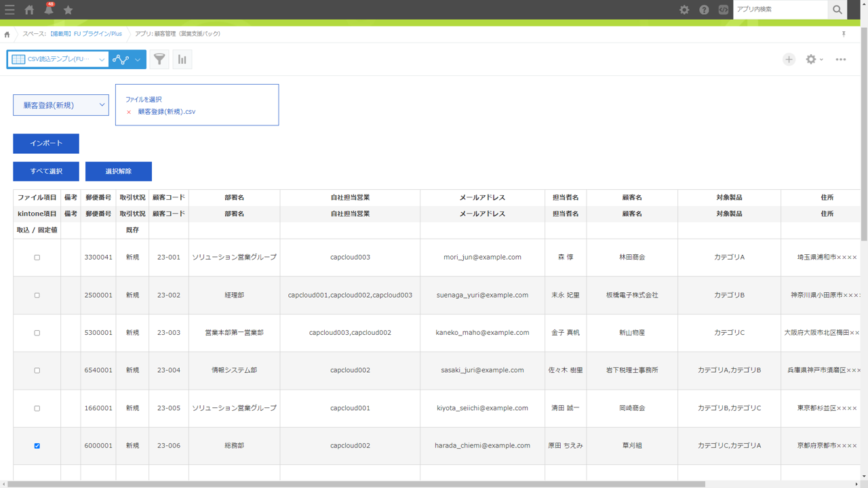
Task: Tick checkbox for row 23-005
Action: point(37,408)
